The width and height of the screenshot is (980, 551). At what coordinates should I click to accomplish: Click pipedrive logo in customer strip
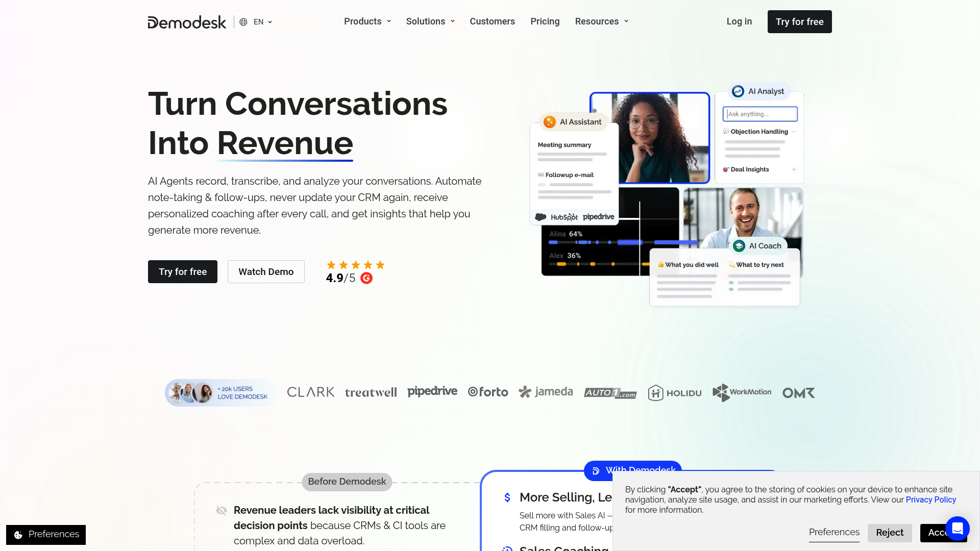tap(432, 391)
